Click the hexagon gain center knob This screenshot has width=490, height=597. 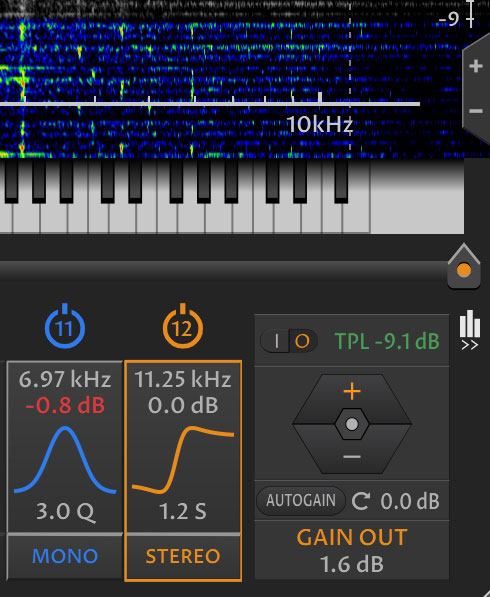[352, 424]
